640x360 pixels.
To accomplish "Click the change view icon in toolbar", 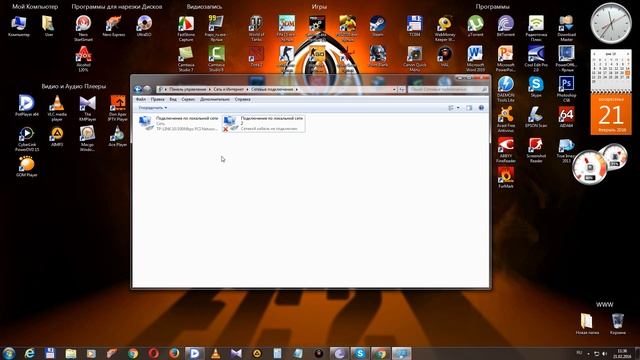I will click(x=451, y=108).
